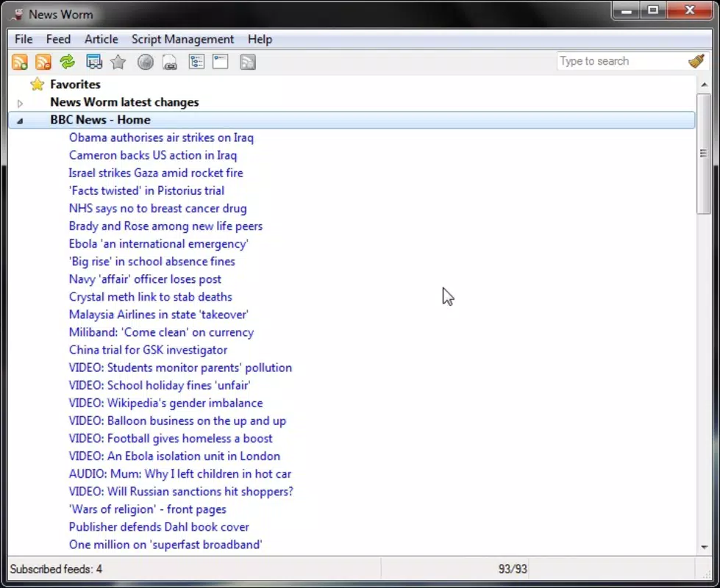
Task: Open the Help menu
Action: click(x=260, y=40)
